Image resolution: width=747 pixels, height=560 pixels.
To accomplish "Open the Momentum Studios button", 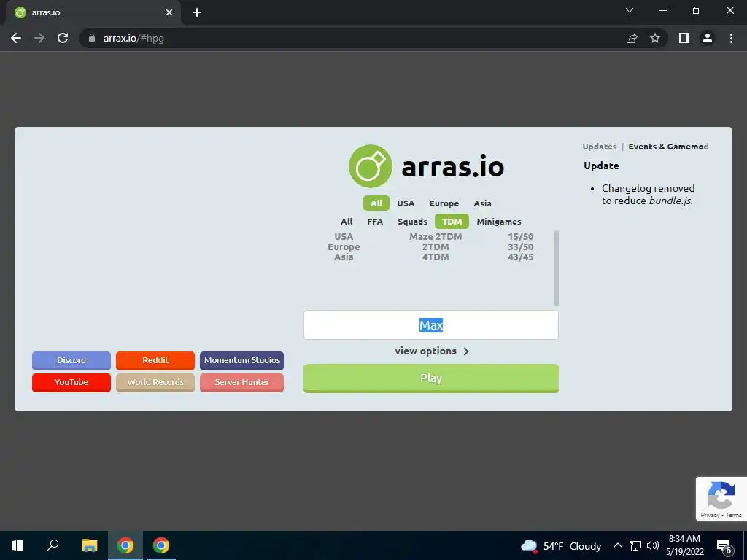I will (x=242, y=360).
